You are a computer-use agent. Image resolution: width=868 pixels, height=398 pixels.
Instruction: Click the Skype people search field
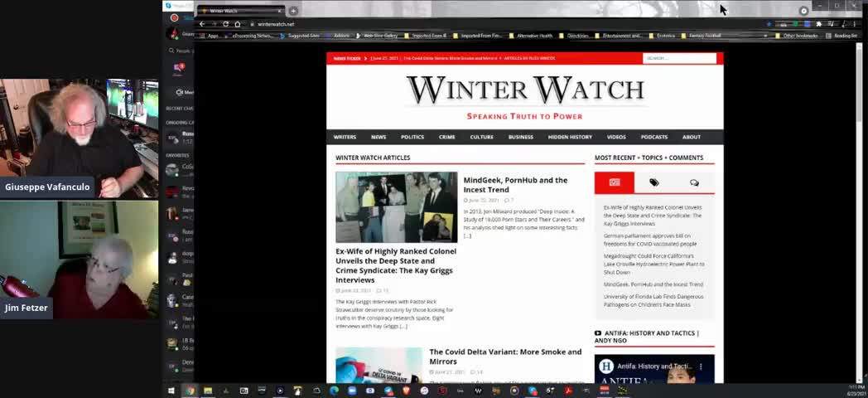[180, 51]
